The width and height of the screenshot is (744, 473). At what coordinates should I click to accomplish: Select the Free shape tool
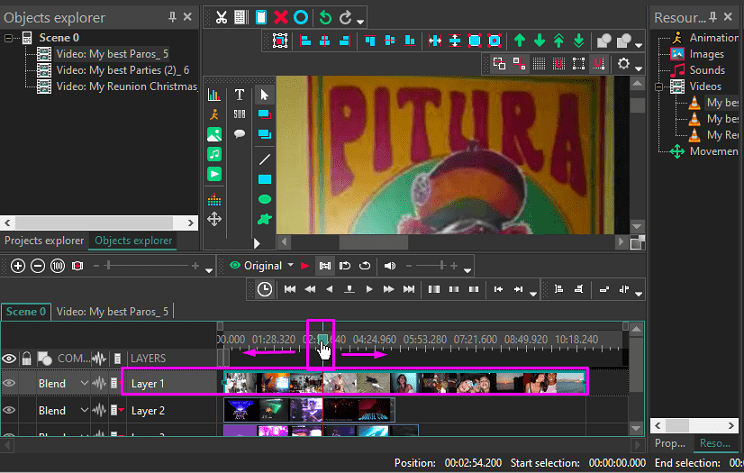[264, 219]
